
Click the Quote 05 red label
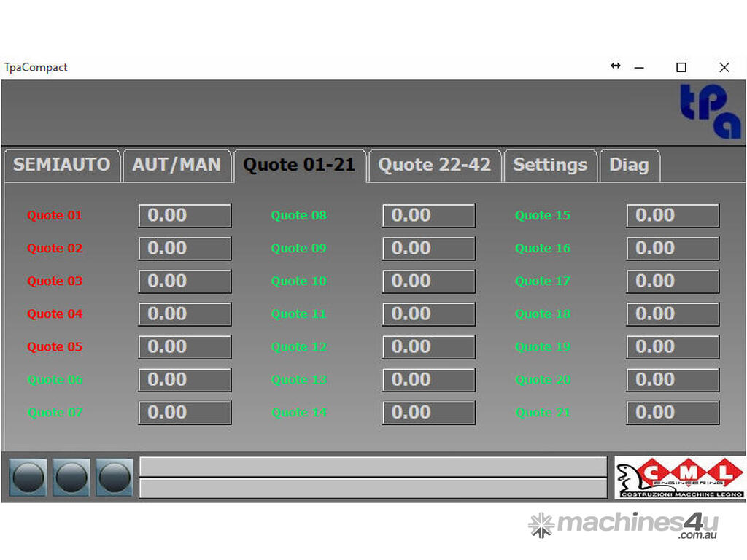click(x=55, y=347)
